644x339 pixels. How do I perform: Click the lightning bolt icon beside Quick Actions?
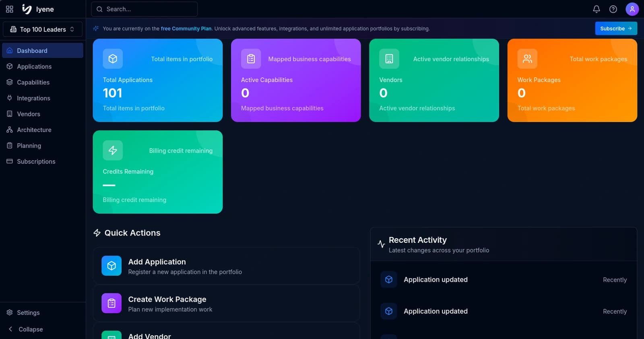pos(97,233)
